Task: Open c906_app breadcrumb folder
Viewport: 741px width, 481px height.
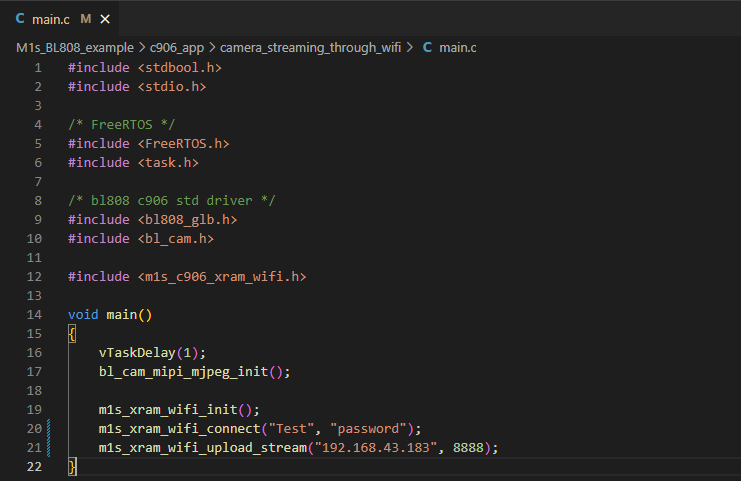Action: (x=177, y=48)
